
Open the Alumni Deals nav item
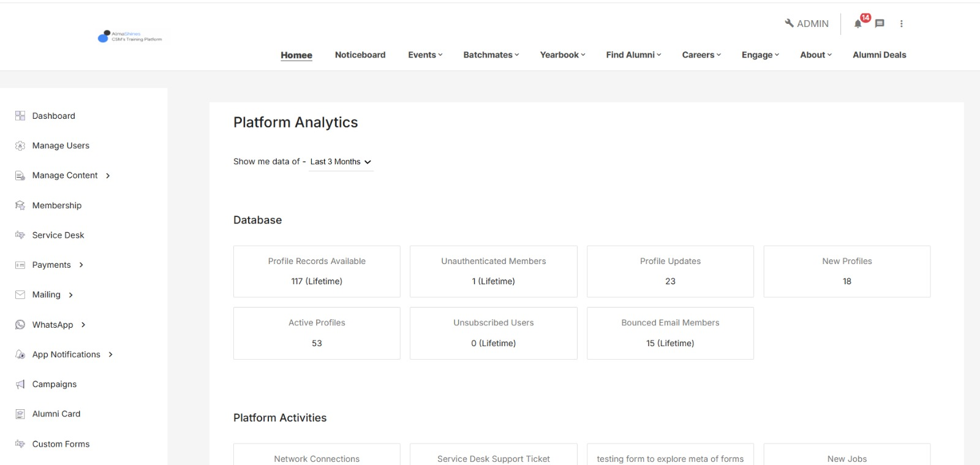pos(879,55)
